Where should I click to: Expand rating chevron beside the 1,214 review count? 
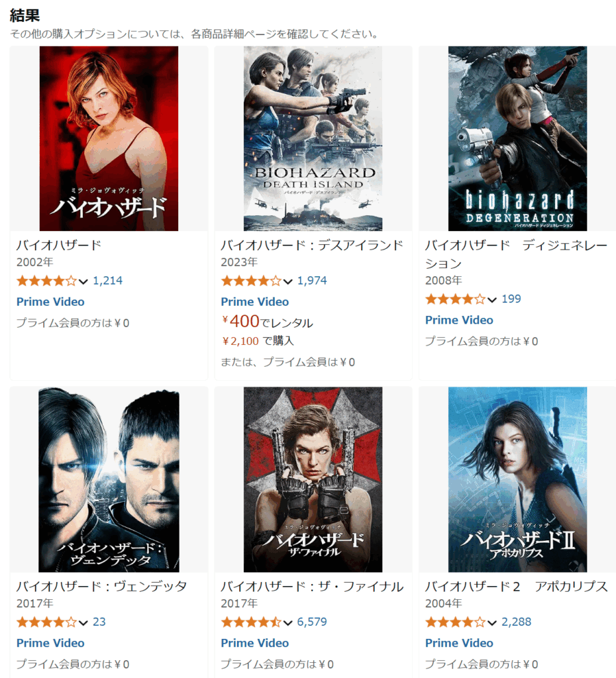coord(83,281)
